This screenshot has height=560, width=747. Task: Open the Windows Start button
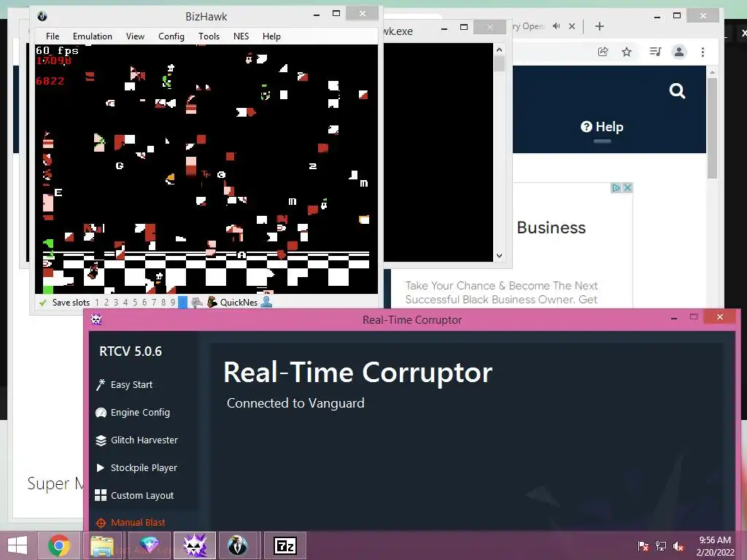18,545
